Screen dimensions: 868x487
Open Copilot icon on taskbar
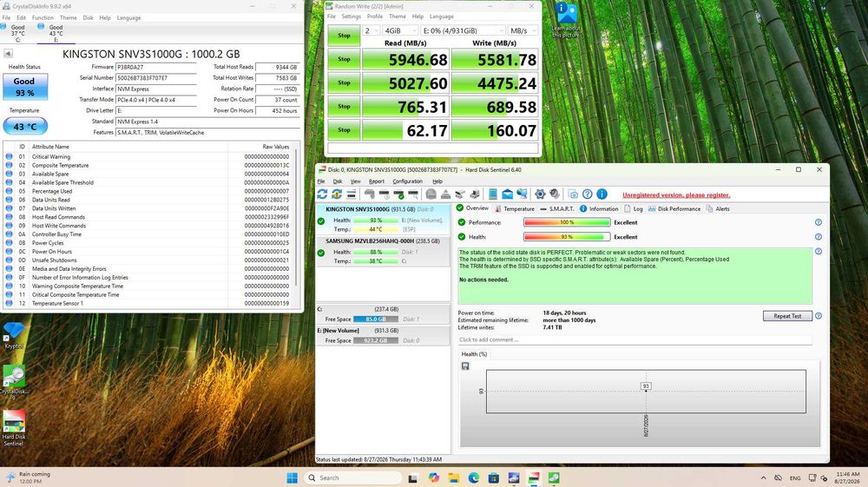[x=433, y=477]
